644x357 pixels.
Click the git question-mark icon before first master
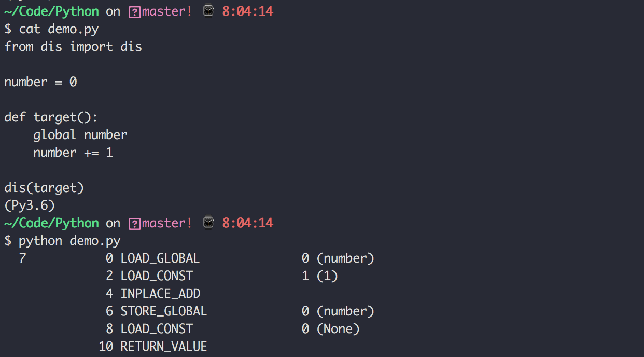(x=134, y=11)
